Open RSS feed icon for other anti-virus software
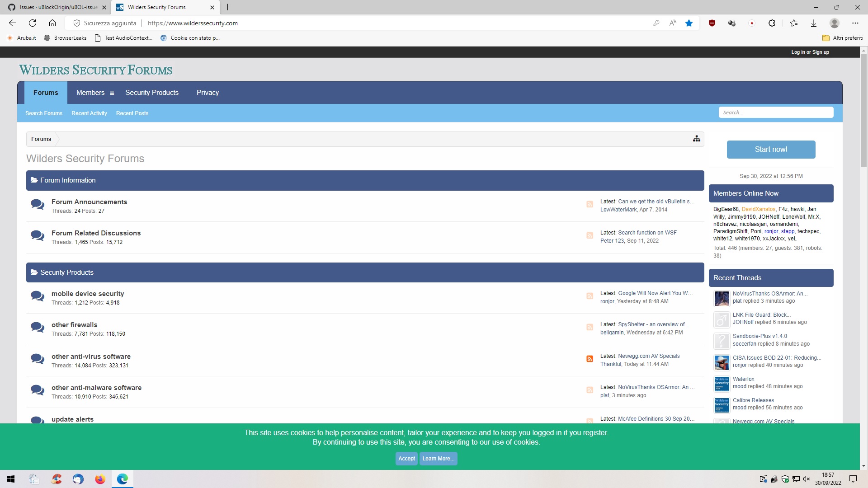 (x=590, y=359)
